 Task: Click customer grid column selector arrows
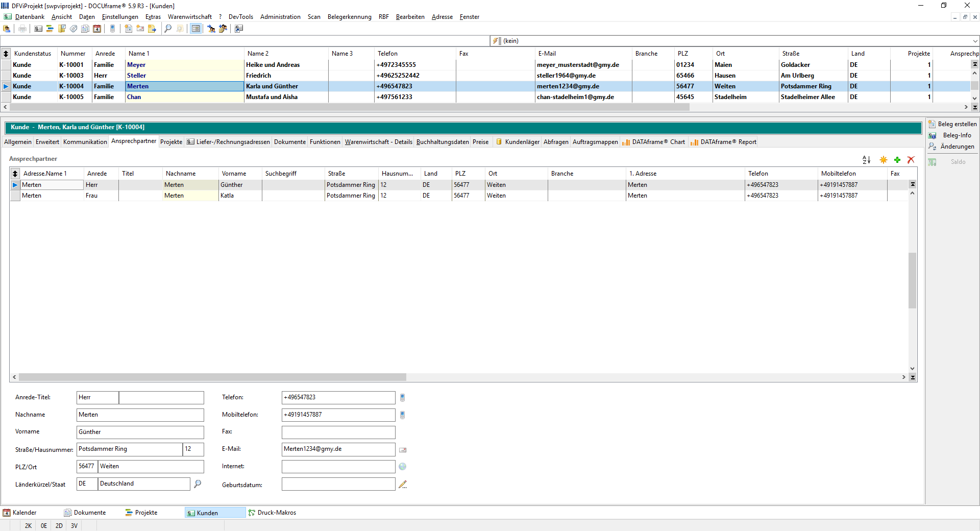pyautogui.click(x=6, y=54)
